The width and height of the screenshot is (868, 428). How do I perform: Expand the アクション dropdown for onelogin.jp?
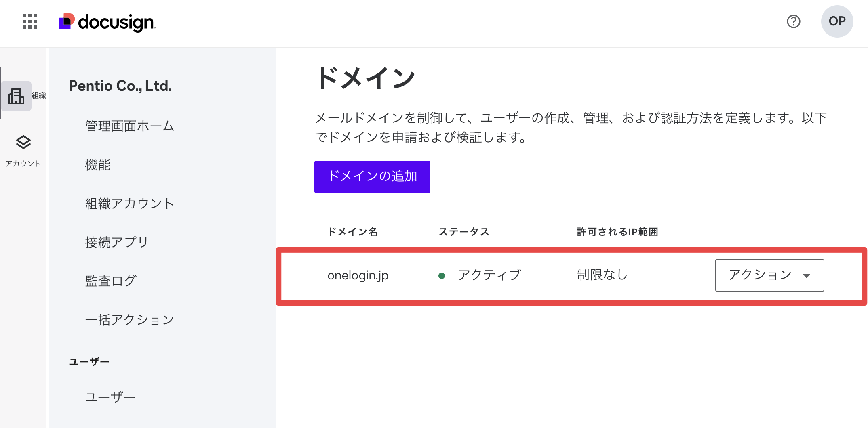[x=769, y=275]
